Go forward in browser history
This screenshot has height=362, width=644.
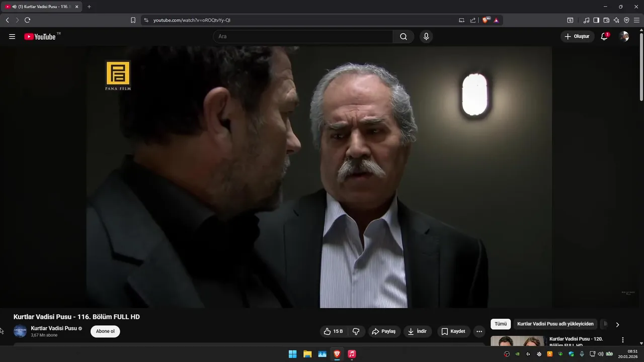tap(17, 20)
